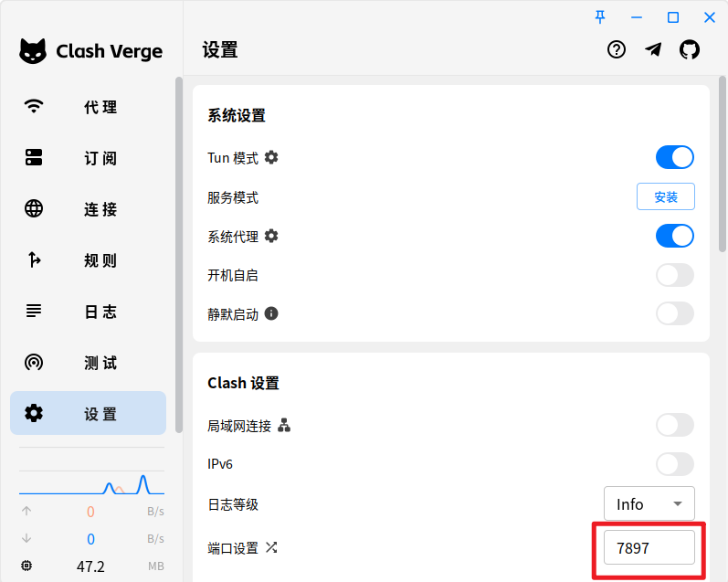
Task: Click the sidebar vertical scrollbar
Action: pos(179,255)
